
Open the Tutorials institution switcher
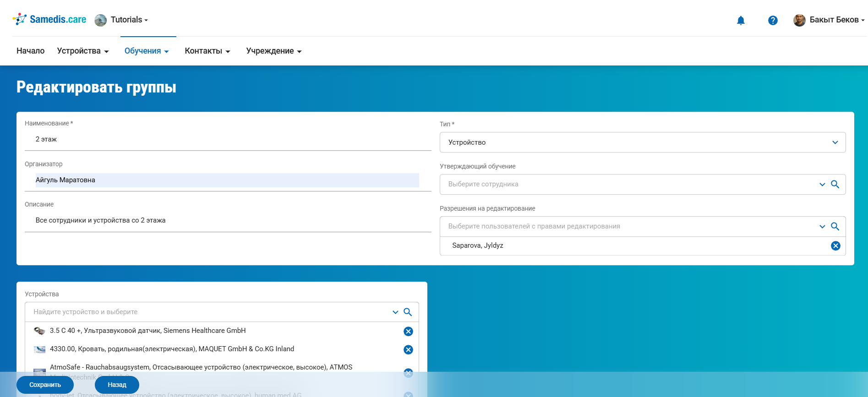[122, 20]
